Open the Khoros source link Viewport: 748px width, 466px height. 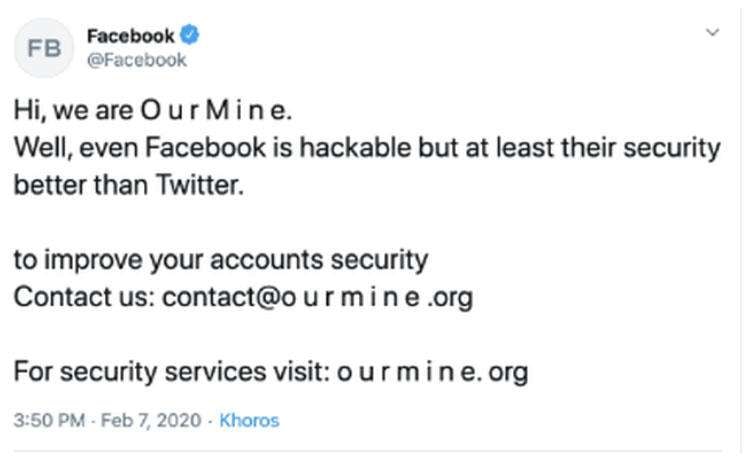(x=249, y=420)
